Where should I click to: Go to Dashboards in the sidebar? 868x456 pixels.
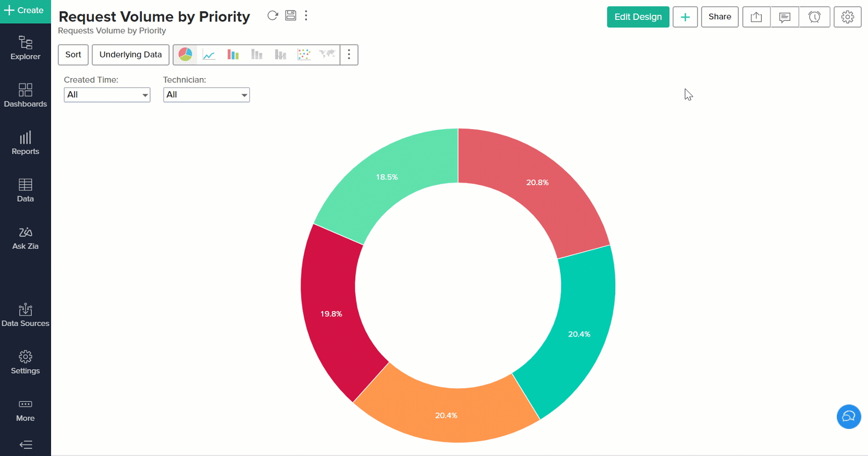[26, 95]
